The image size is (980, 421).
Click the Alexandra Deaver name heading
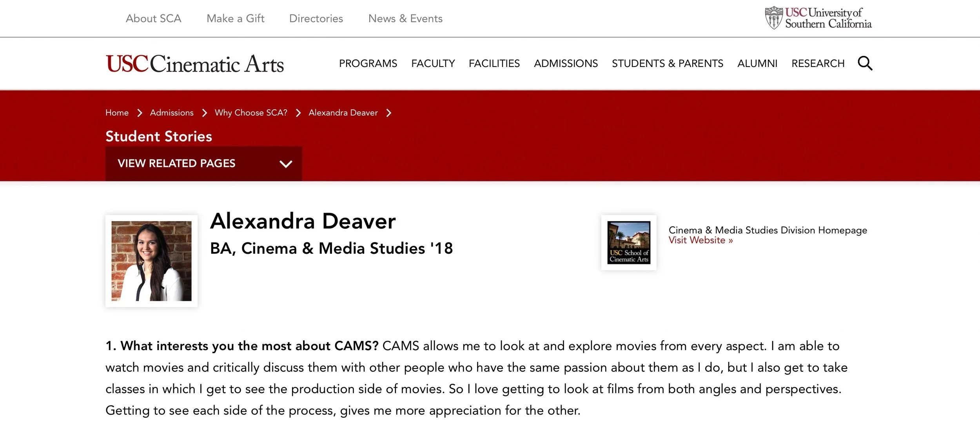pyautogui.click(x=303, y=221)
